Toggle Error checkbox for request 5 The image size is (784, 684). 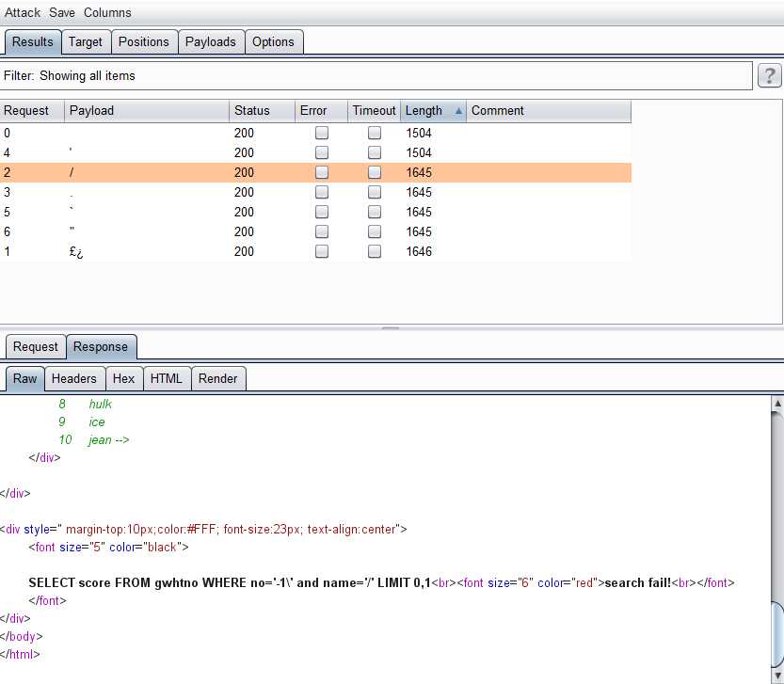click(322, 212)
